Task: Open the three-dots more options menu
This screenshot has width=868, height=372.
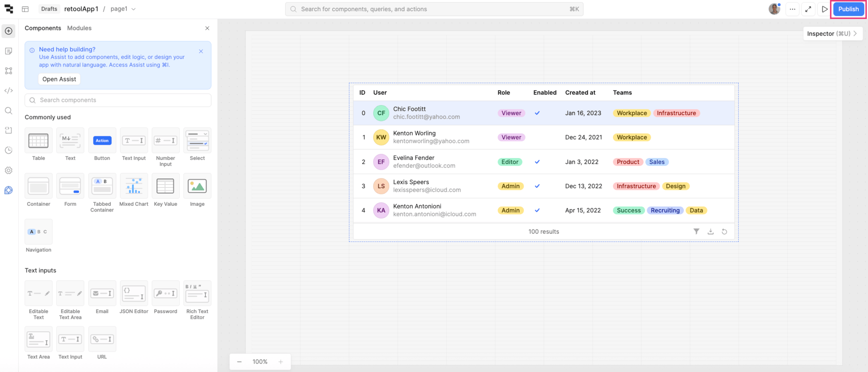Action: pyautogui.click(x=792, y=9)
